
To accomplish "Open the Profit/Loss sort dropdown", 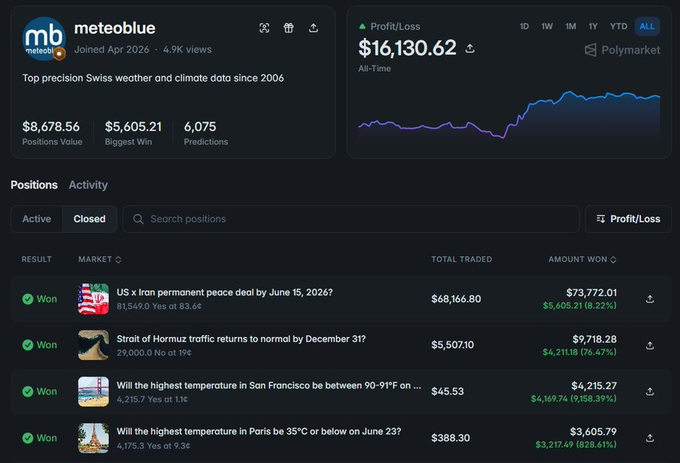I will [628, 219].
